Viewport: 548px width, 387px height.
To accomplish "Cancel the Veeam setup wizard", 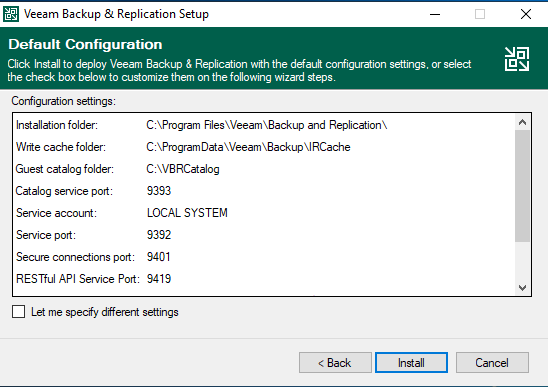I will click(492, 363).
